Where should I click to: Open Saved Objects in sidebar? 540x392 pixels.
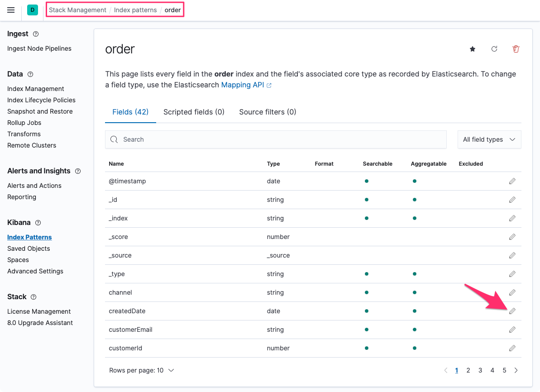click(29, 249)
